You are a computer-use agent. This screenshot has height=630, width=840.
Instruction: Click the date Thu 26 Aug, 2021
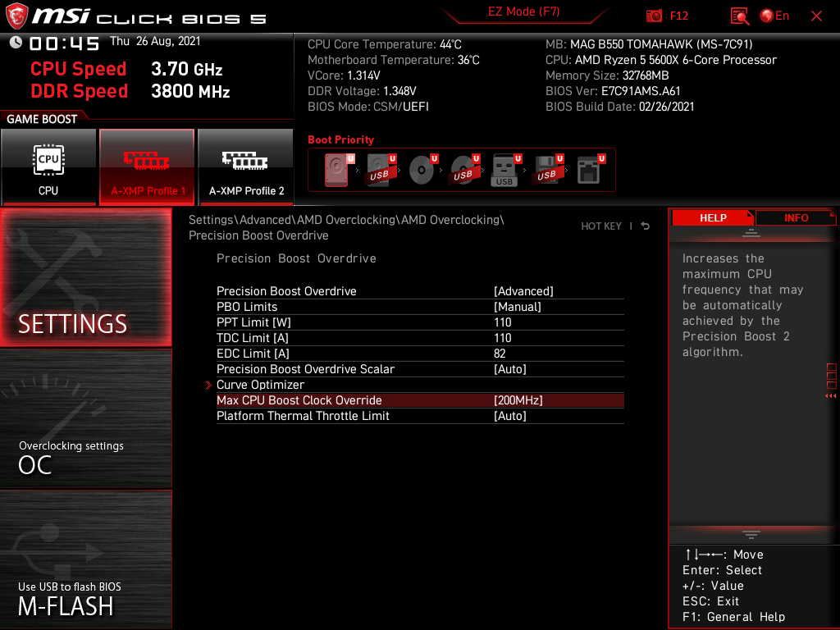tap(155, 41)
